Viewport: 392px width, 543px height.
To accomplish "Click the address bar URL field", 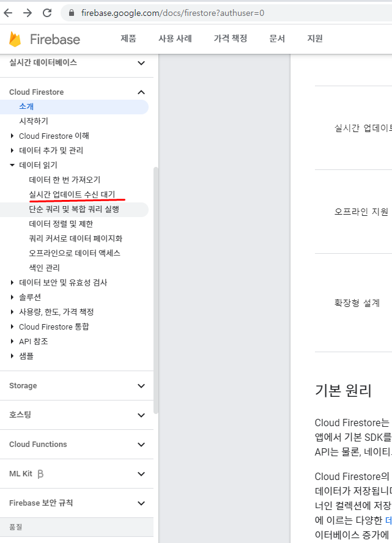I will point(225,13).
